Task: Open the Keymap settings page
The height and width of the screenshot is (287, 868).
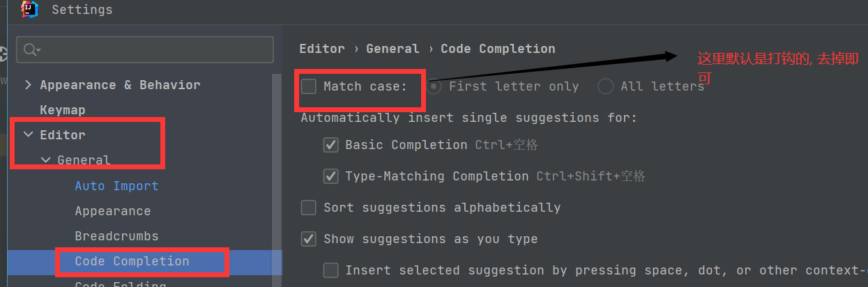Action: [63, 110]
